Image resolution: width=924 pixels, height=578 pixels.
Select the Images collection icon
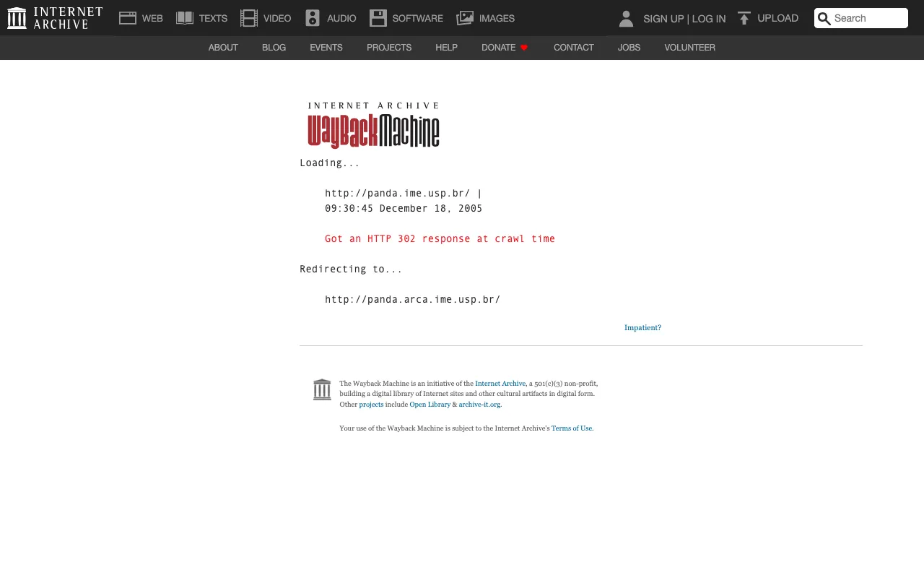[465, 18]
